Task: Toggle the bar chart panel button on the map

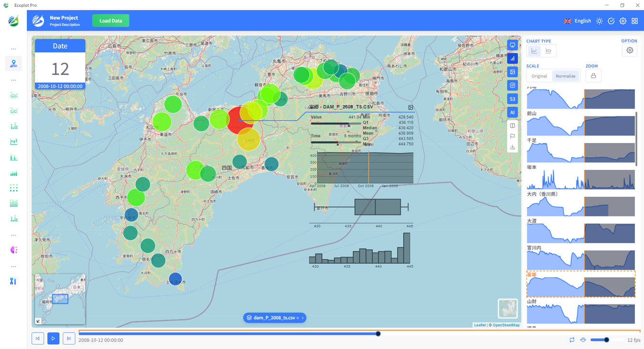Action: (512, 58)
